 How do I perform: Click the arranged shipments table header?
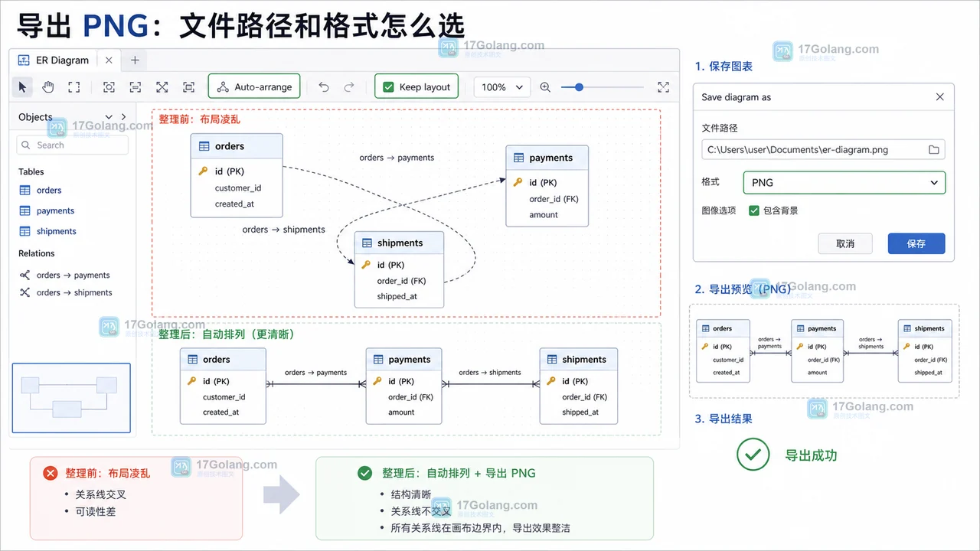578,360
